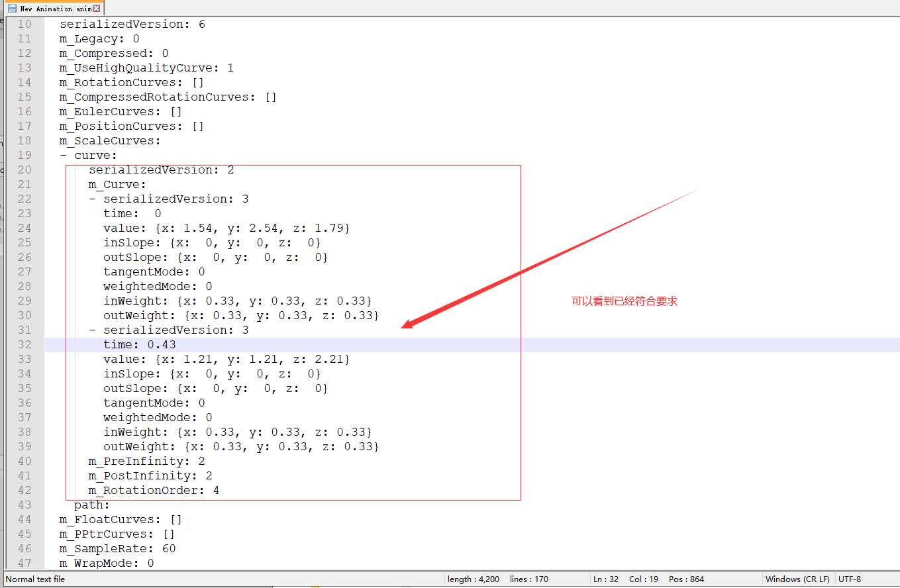Click the 'Col : 19' status field

click(644, 579)
